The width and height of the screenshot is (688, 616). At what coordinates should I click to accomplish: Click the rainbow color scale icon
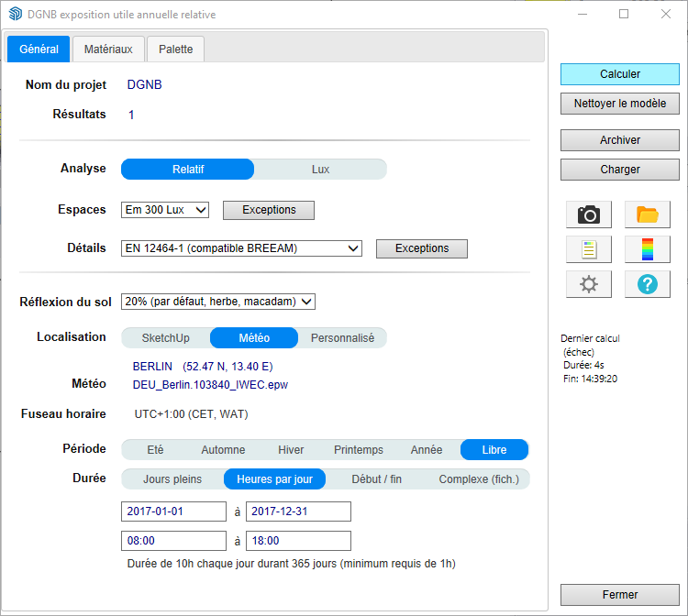point(648,249)
